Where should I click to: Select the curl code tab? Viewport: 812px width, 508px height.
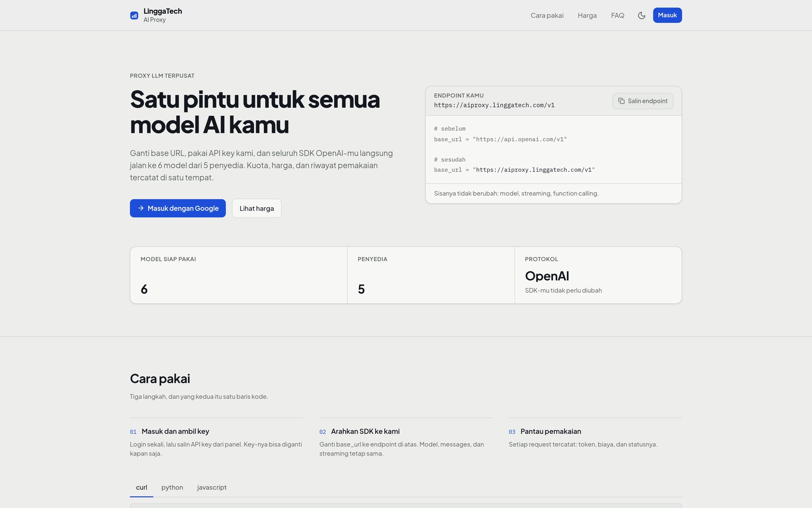(x=142, y=488)
